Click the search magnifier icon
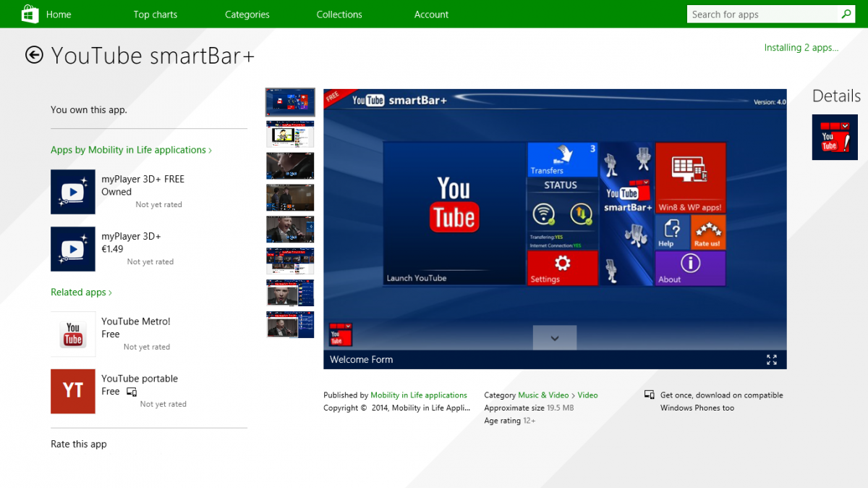The width and height of the screenshot is (868, 488). click(x=846, y=14)
